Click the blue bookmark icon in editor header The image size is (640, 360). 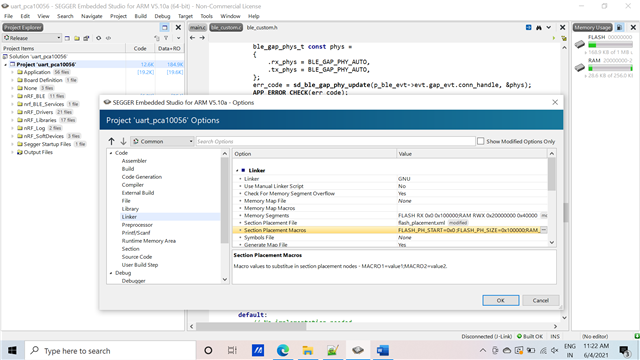[529, 27]
